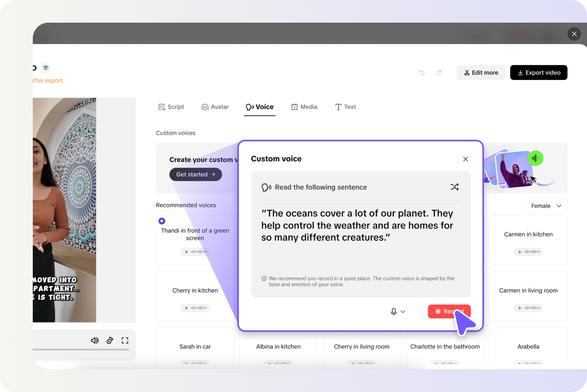This screenshot has height=392, width=587.
Task: Redo the last edit
Action: (x=439, y=72)
